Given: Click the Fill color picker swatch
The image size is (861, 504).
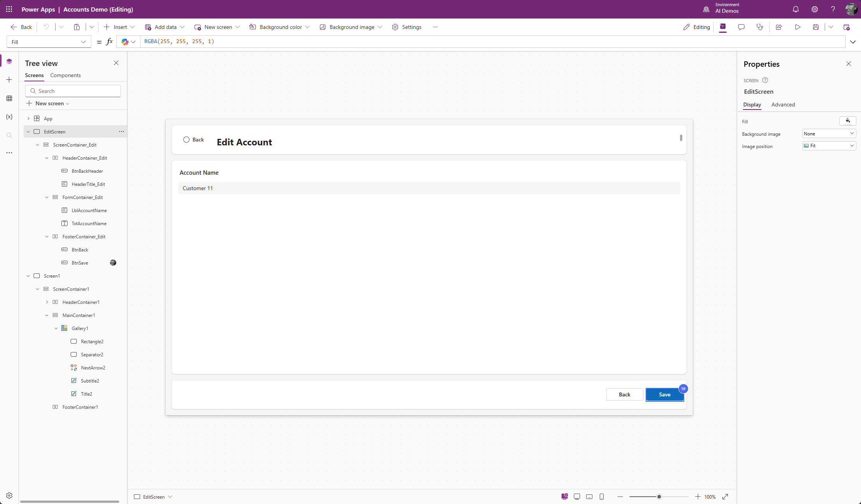Looking at the screenshot, I should click(847, 121).
